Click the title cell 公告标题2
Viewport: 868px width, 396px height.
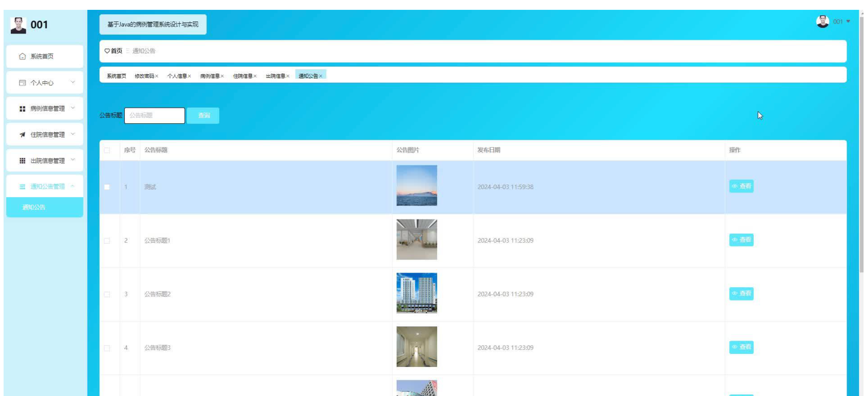(x=157, y=294)
